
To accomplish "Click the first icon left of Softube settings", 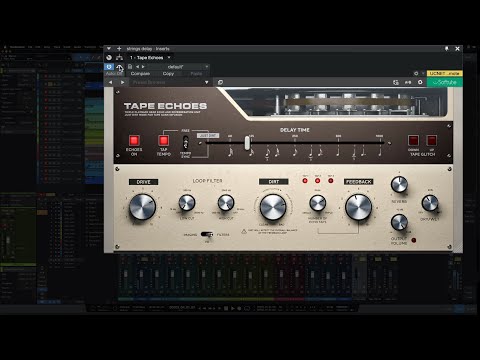I will (396, 82).
